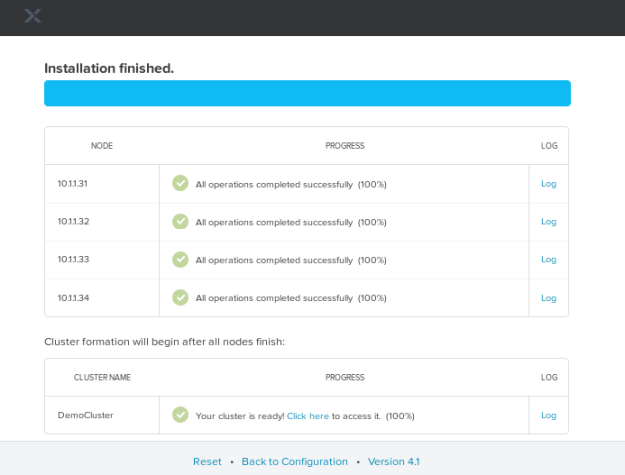
Task: Click the Version 4.1 footer link
Action: coord(393,462)
